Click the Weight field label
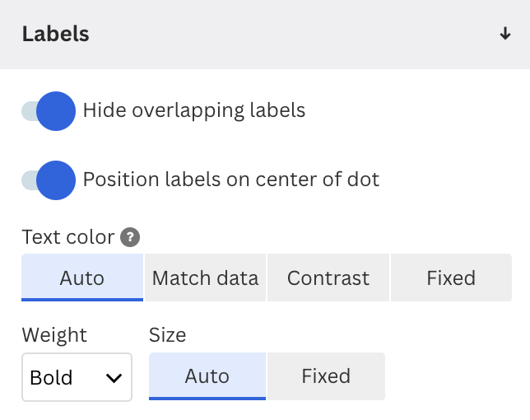This screenshot has width=530, height=420. coord(54,335)
